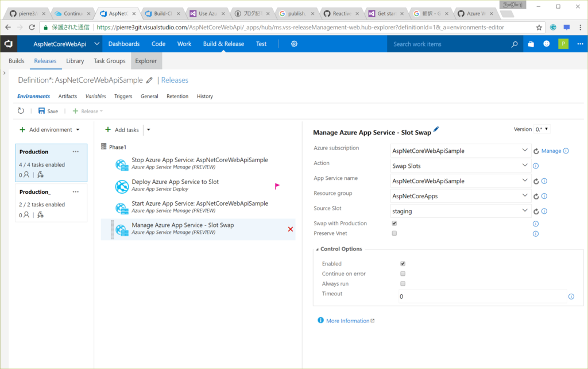Screen dimensions: 588x369
Task: Open the top bar ellipsis menu
Action: point(580,44)
